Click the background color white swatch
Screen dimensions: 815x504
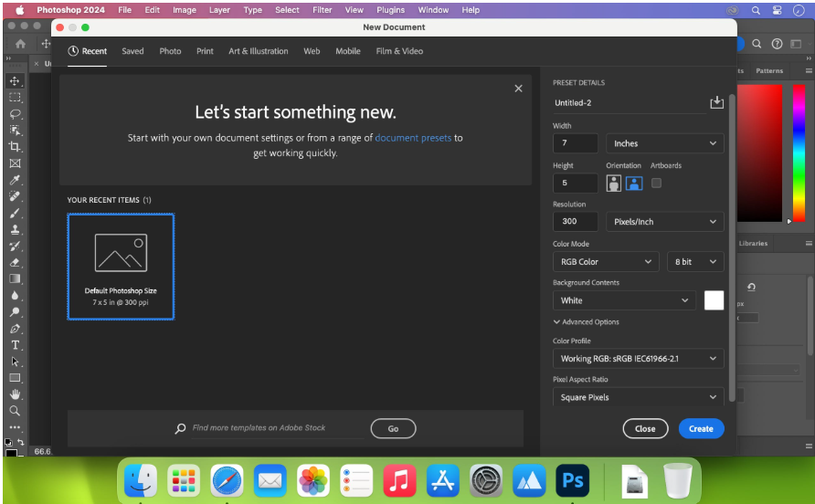pyautogui.click(x=714, y=300)
